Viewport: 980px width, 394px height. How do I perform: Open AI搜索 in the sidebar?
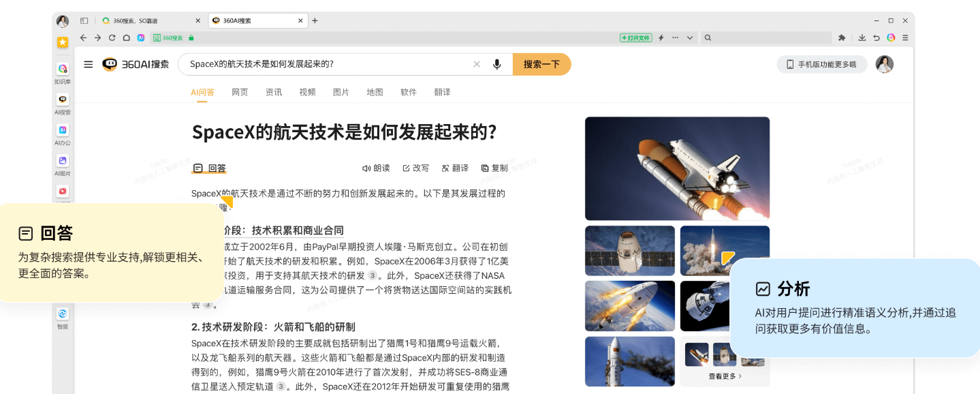coord(63,100)
